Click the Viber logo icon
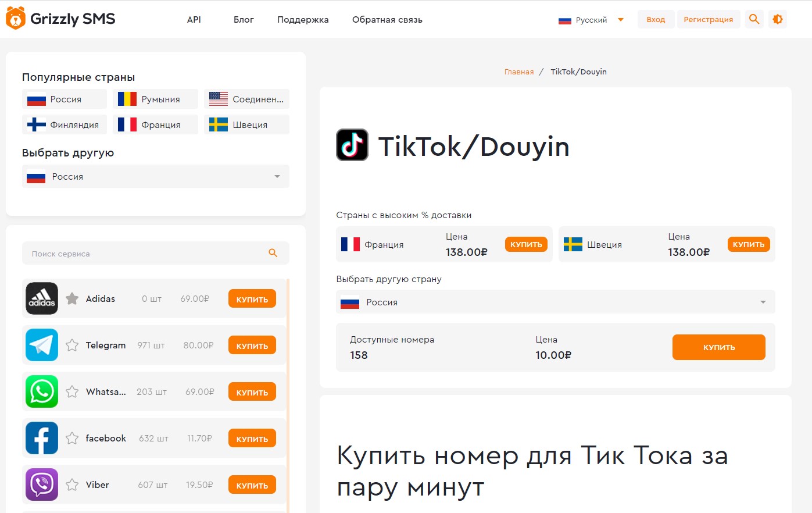Viewport: 812px width, 513px height. click(42, 484)
